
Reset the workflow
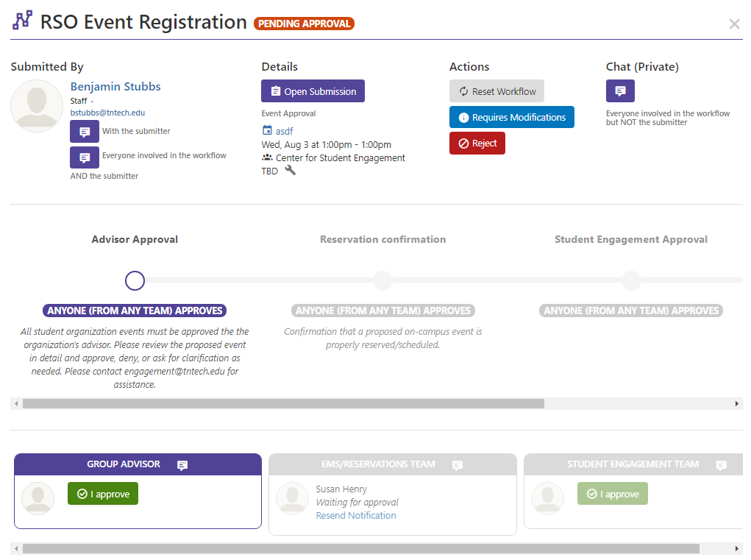coord(496,91)
